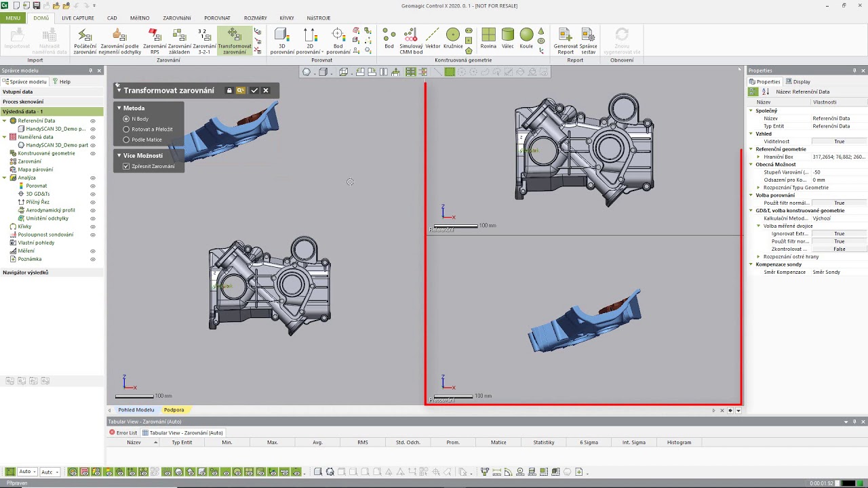Choose the Podle Matice method
The width and height of the screenshot is (868, 488).
[126, 140]
